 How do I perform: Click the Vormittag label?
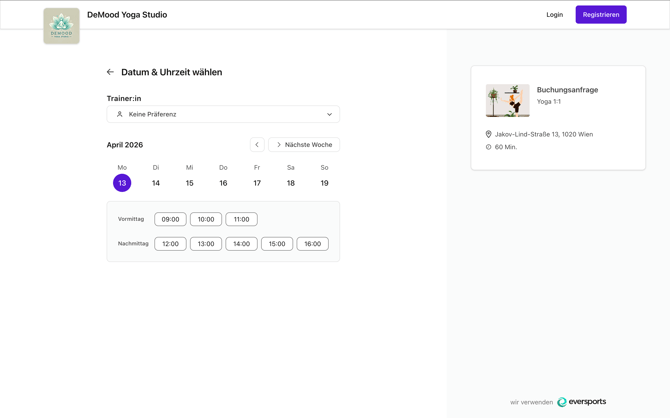(x=131, y=219)
